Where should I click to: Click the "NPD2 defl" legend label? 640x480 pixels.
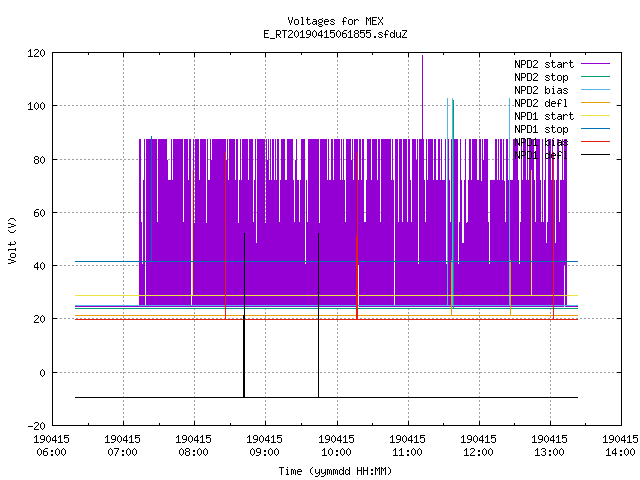pos(541,103)
